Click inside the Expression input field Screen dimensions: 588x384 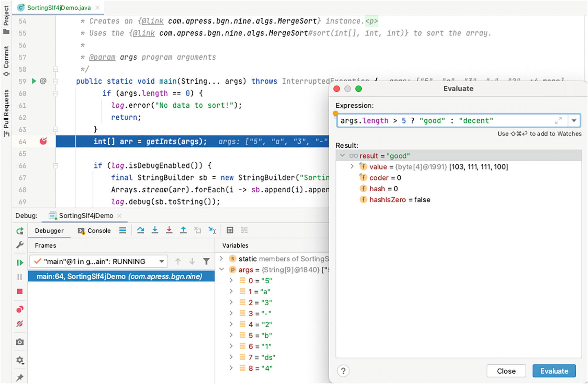click(443, 121)
